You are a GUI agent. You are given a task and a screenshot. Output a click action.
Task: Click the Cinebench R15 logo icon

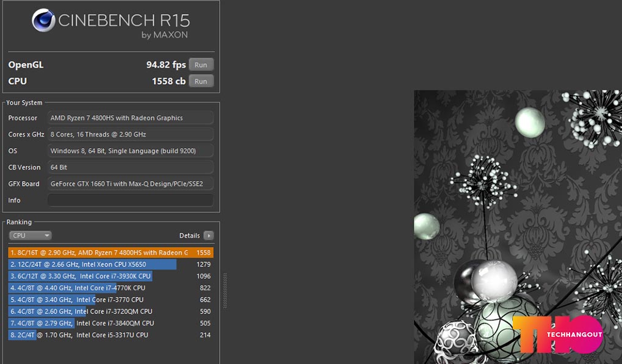pyautogui.click(x=43, y=20)
